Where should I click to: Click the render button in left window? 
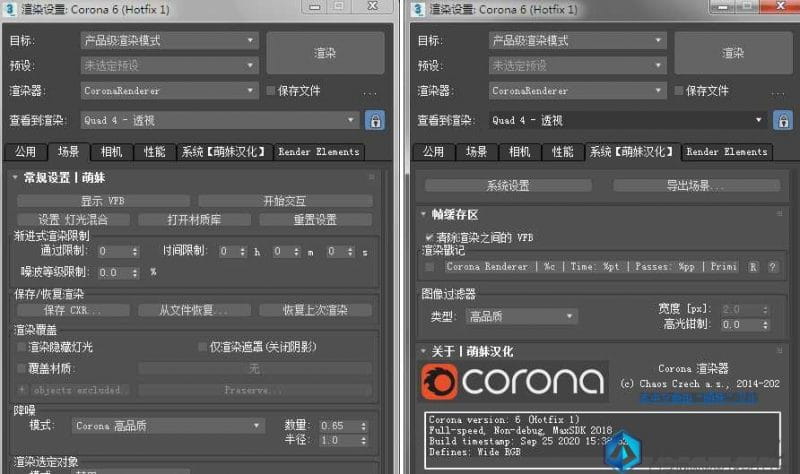325,53
